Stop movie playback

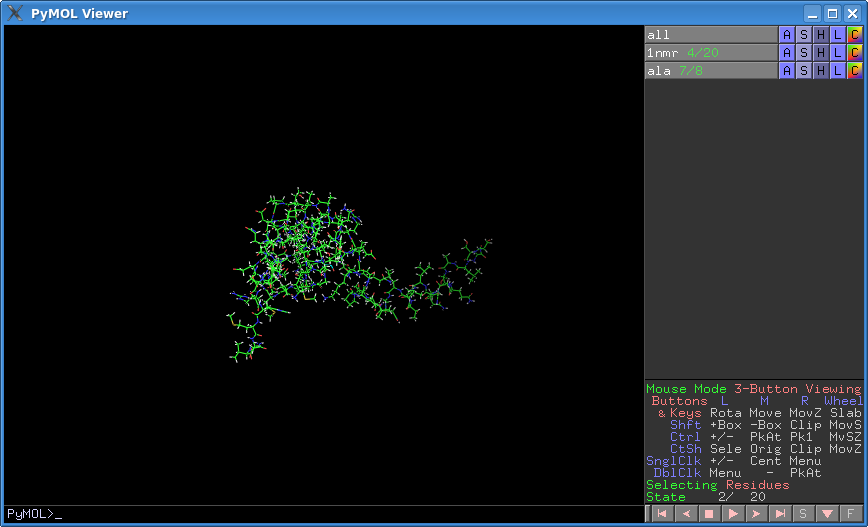(x=709, y=514)
